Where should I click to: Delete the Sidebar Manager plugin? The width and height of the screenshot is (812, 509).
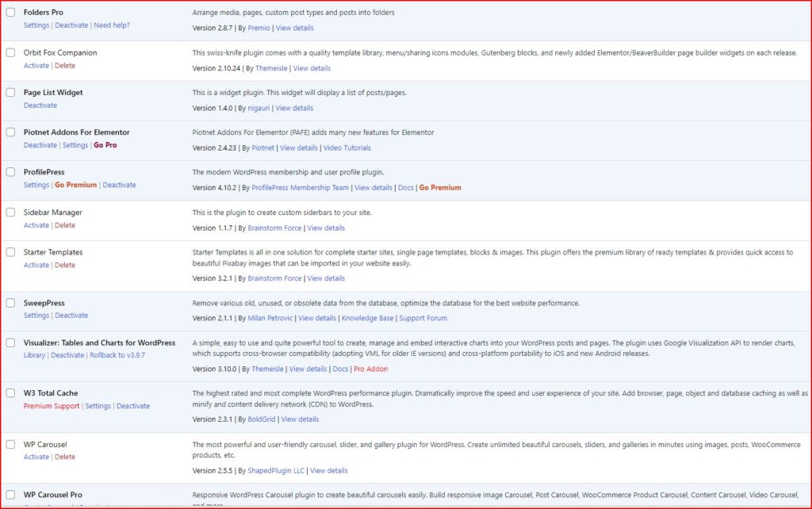coord(65,225)
